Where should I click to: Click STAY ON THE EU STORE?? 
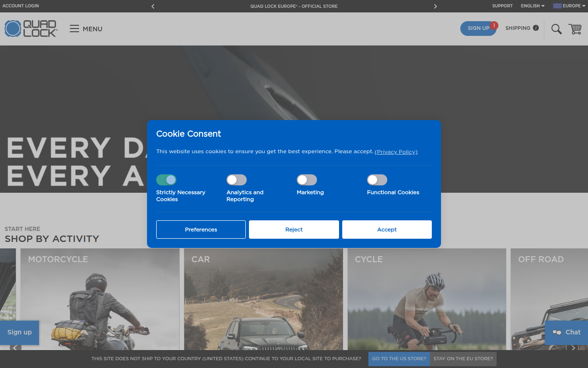click(x=463, y=359)
